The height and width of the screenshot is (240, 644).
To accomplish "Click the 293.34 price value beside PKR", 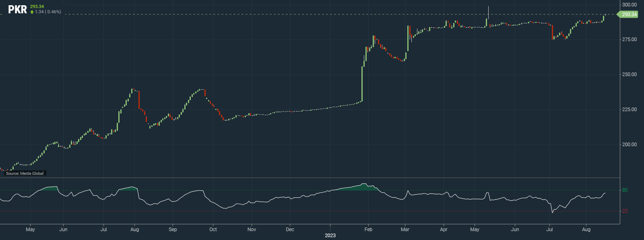I will click(37, 6).
